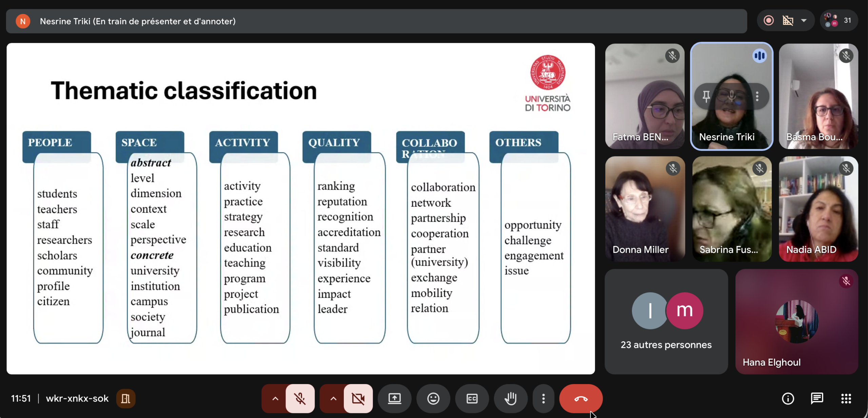Toggle the disabled camera button

[358, 398]
